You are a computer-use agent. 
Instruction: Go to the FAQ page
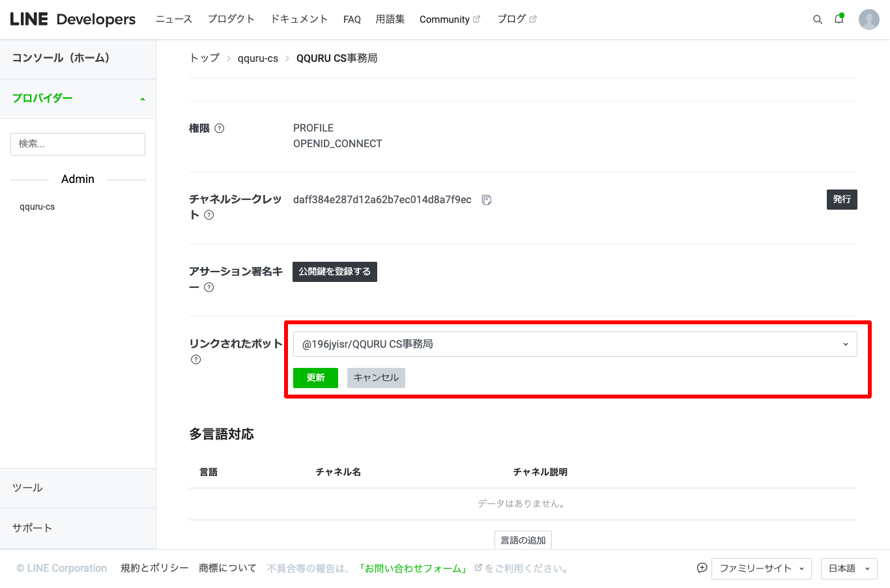[x=352, y=20]
